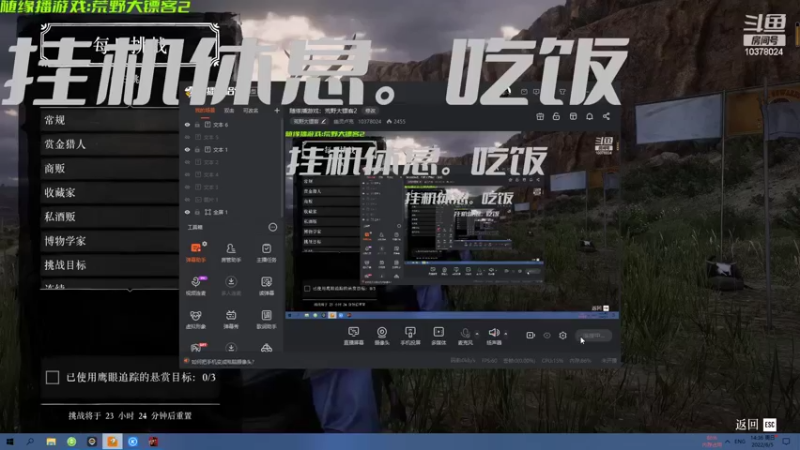Switch to second scene tab
This screenshot has height=450, width=800.
tap(229, 111)
